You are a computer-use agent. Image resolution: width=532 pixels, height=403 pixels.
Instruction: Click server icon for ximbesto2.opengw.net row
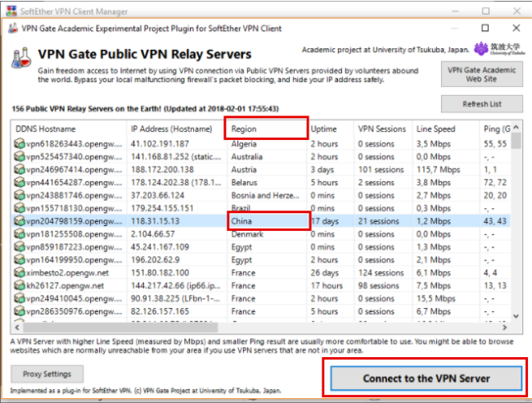(x=20, y=273)
